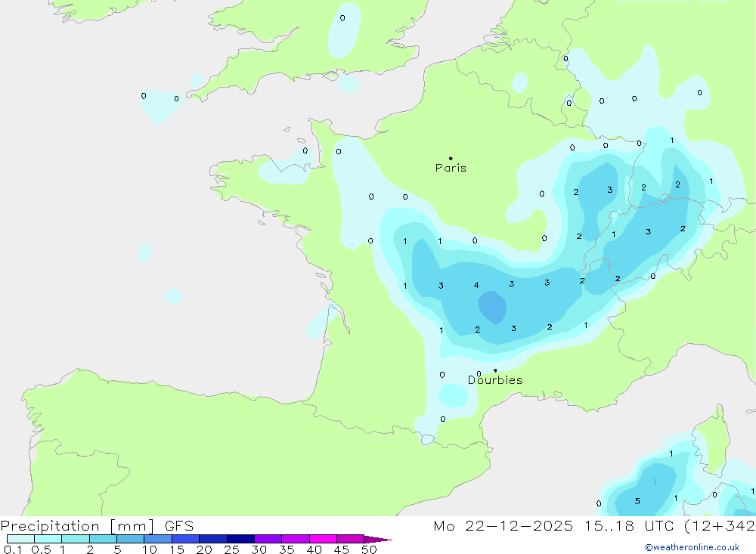Open the weatheronline.co.uk copyright link

(692, 547)
